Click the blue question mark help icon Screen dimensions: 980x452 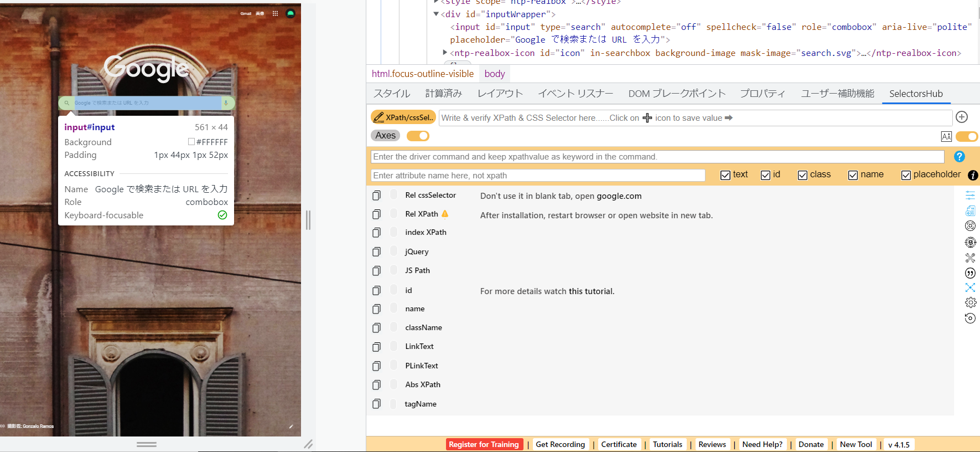960,157
